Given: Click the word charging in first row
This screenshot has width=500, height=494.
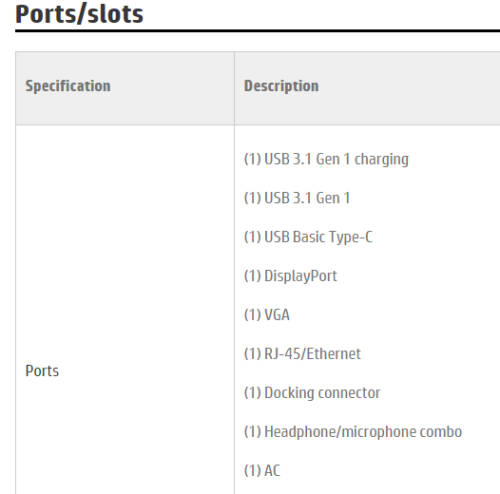Looking at the screenshot, I should (381, 160).
